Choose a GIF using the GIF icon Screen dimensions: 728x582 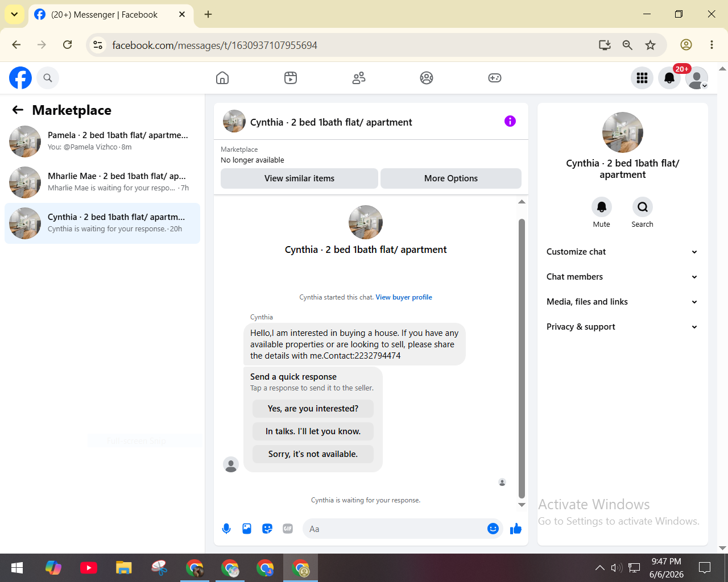click(288, 529)
